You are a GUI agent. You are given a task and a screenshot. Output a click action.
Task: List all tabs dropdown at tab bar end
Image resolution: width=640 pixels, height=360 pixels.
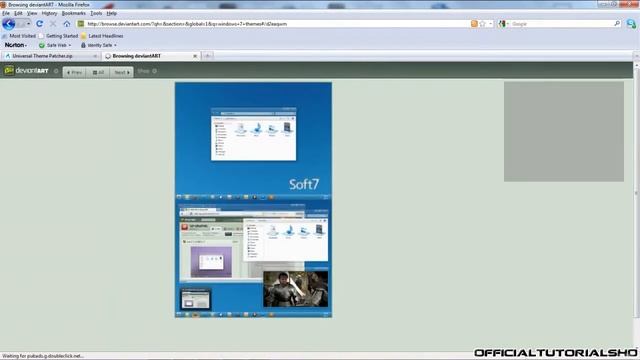636,56
